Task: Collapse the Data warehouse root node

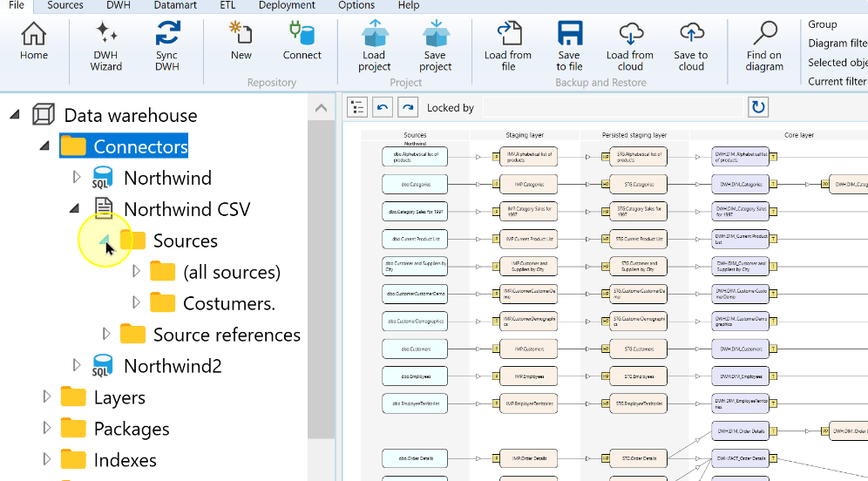Action: point(15,114)
